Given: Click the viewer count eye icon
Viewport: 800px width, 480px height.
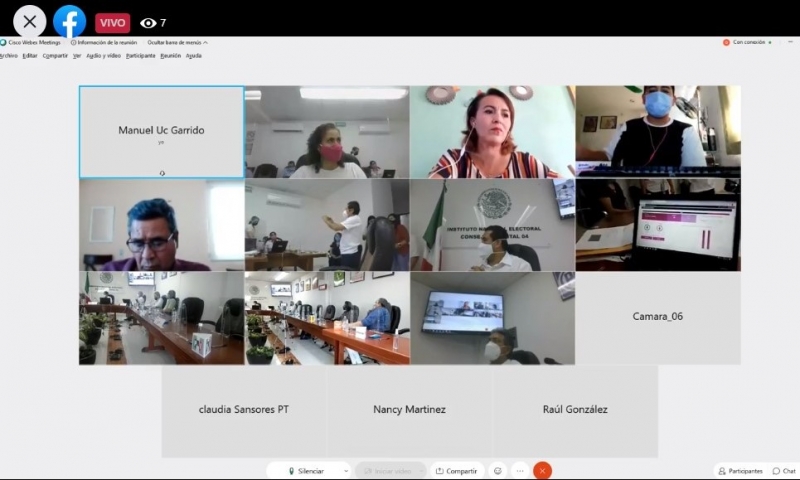Looking at the screenshot, I should tap(148, 23).
